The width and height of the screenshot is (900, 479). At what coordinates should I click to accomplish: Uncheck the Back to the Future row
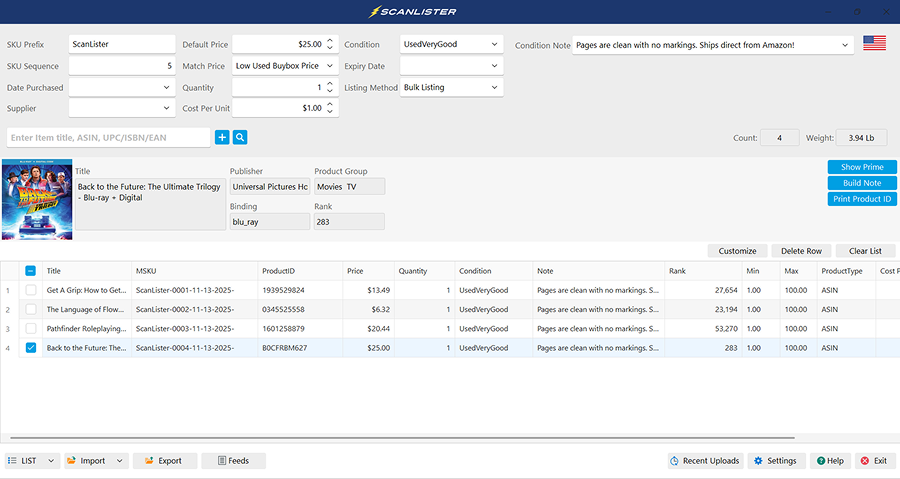click(30, 348)
